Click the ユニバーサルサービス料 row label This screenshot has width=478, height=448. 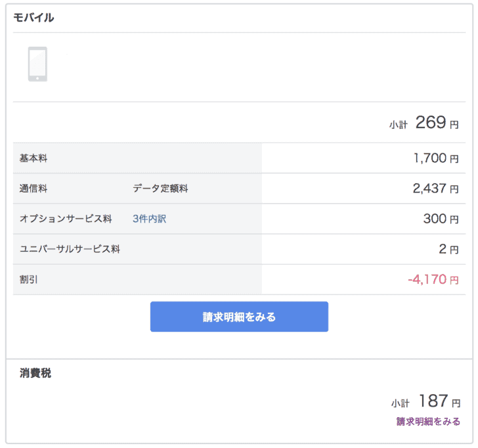[70, 249]
